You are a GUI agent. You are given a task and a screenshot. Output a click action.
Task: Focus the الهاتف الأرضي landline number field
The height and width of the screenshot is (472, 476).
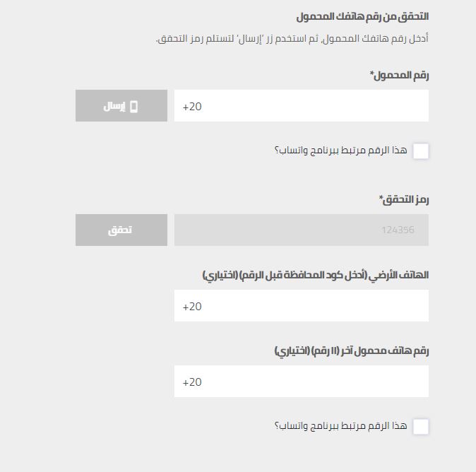[x=301, y=306]
